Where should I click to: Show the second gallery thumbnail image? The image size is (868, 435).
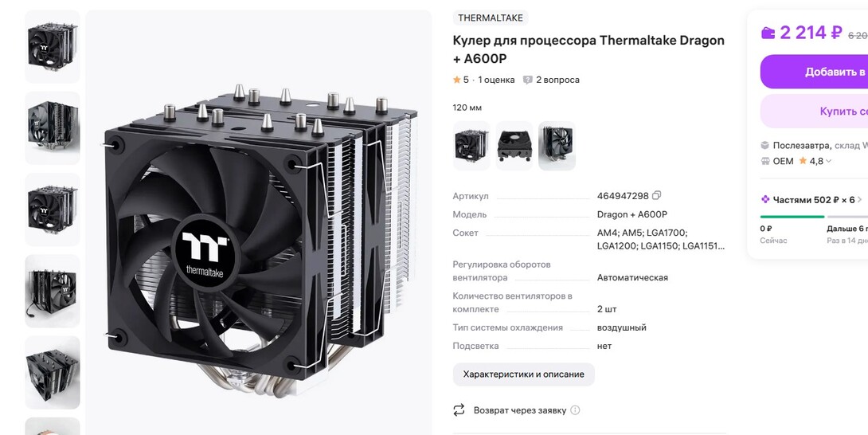53,128
